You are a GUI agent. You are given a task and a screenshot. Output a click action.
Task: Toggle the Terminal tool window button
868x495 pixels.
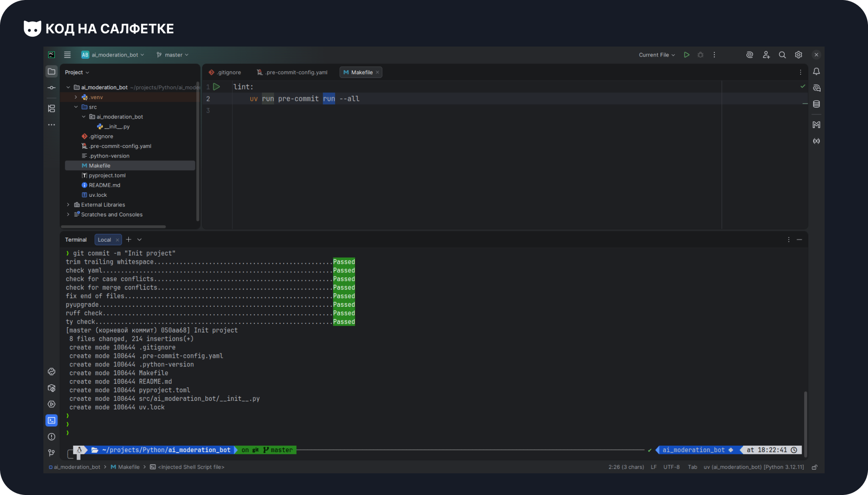52,420
